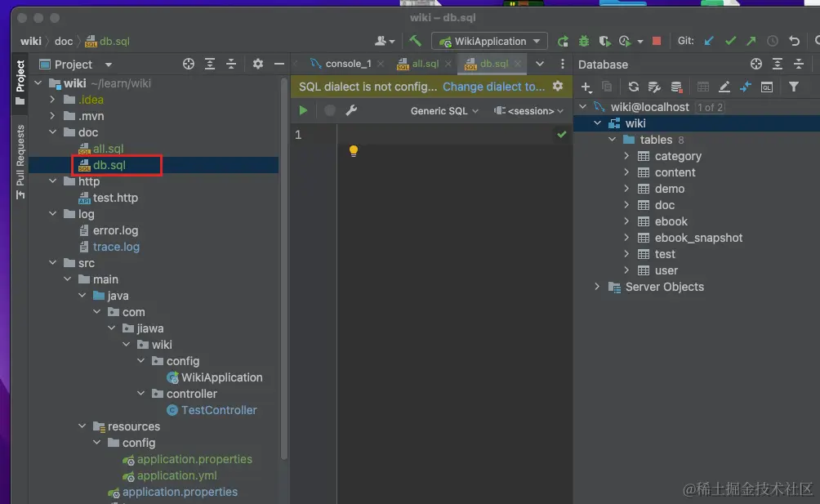Image resolution: width=820 pixels, height=504 pixels.
Task: Hide the Project panel with minus icon
Action: pos(279,64)
